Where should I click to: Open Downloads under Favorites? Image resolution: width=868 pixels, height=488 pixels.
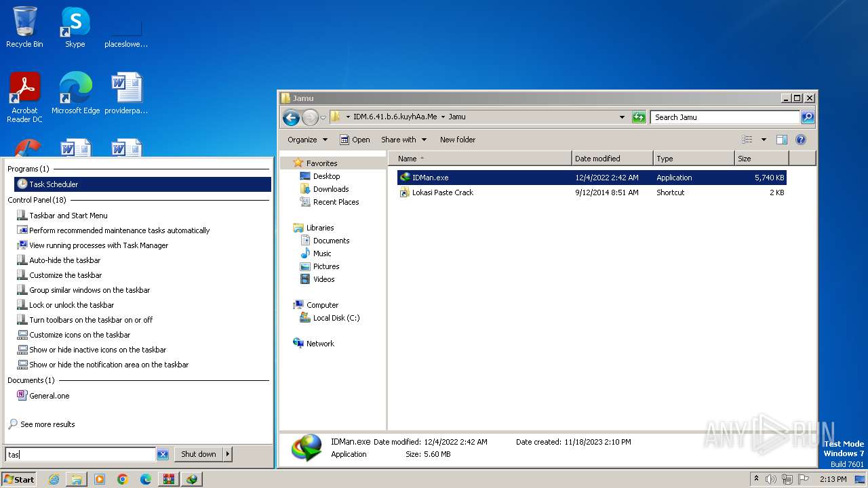[323, 189]
